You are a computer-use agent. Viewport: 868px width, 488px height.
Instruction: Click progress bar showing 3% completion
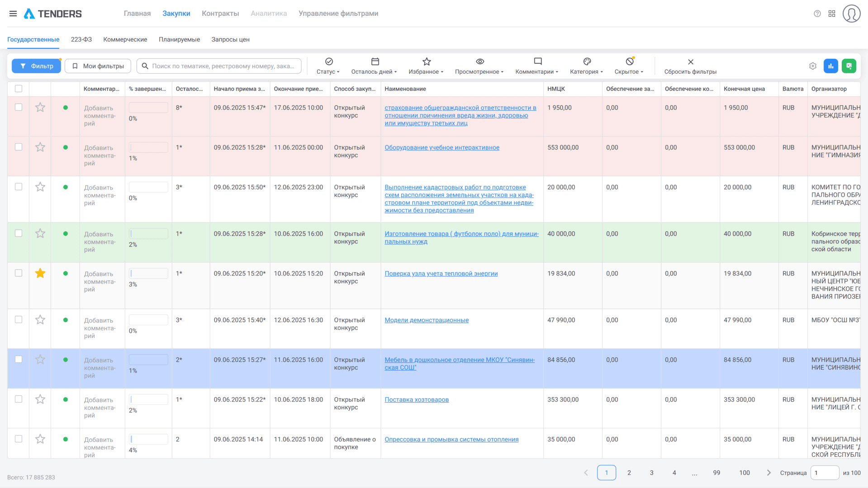[x=148, y=274]
